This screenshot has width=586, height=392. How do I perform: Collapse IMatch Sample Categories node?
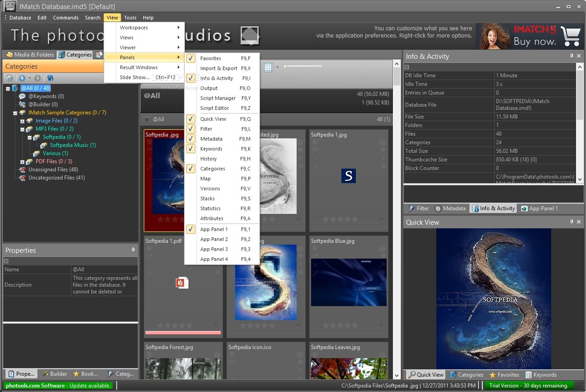pos(15,113)
